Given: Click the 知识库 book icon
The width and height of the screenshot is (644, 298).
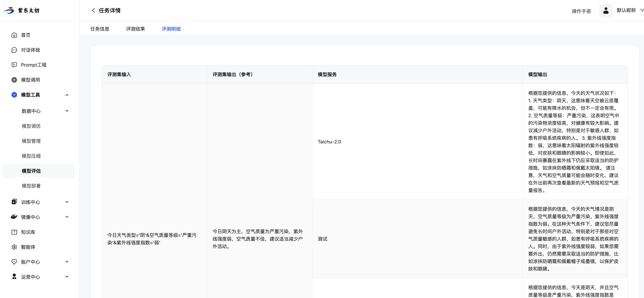Looking at the screenshot, I should (x=14, y=232).
